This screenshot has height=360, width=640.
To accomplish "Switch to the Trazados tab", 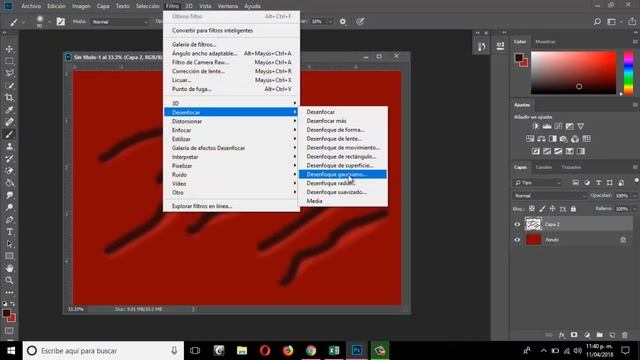I will coord(571,167).
